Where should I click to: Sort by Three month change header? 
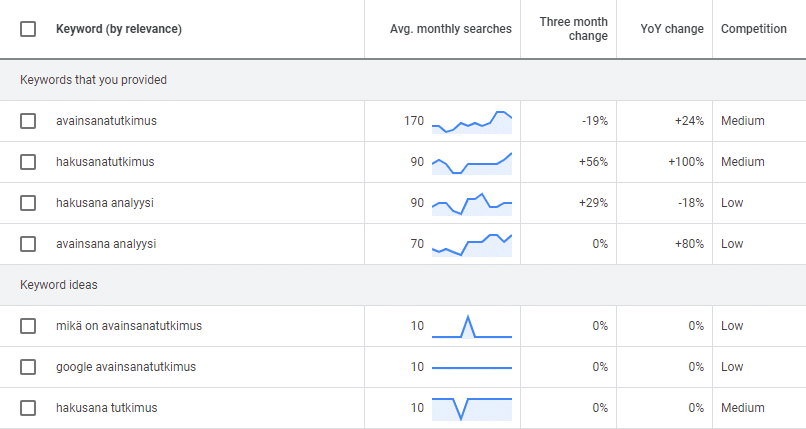573,29
